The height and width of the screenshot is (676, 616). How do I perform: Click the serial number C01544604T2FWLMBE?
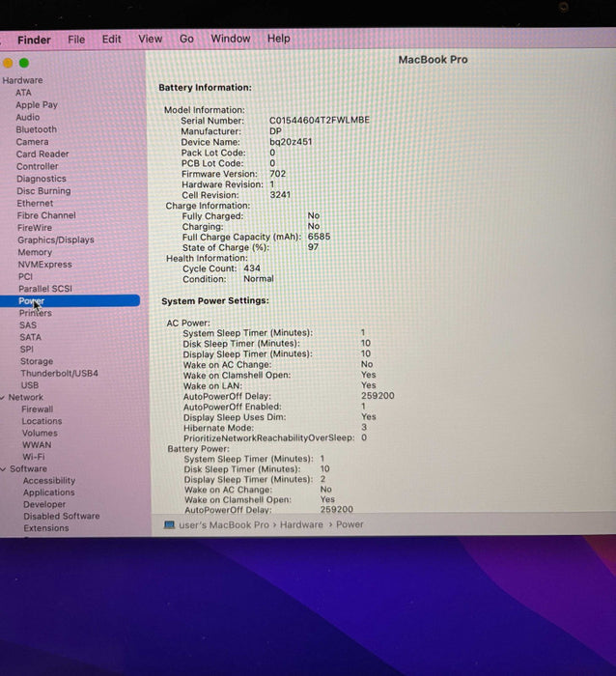[x=320, y=120]
